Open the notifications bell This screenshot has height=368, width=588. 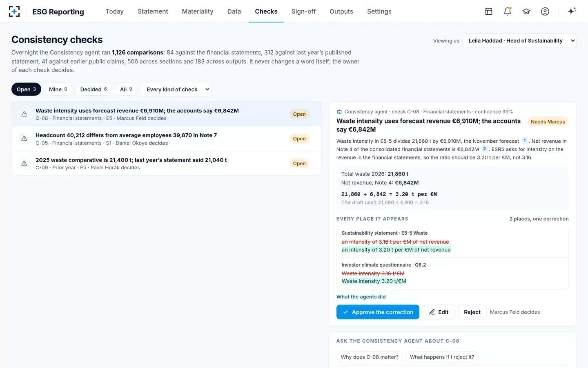(508, 11)
